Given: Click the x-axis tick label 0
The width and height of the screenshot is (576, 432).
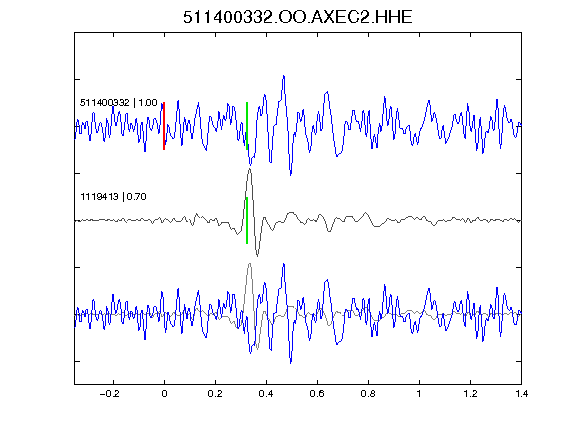Looking at the screenshot, I should coord(164,394).
